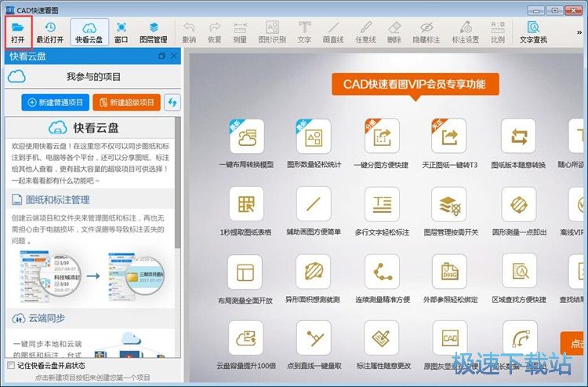This screenshot has height=387, width=588.
Task: Click 区域查找方便快捷 feature icon
Action: [519, 271]
